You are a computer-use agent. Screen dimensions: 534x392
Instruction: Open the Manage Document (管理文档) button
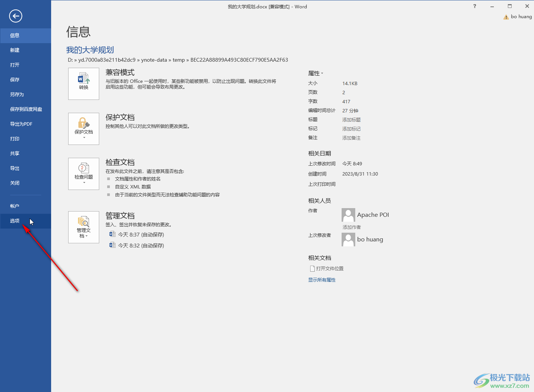tap(84, 227)
